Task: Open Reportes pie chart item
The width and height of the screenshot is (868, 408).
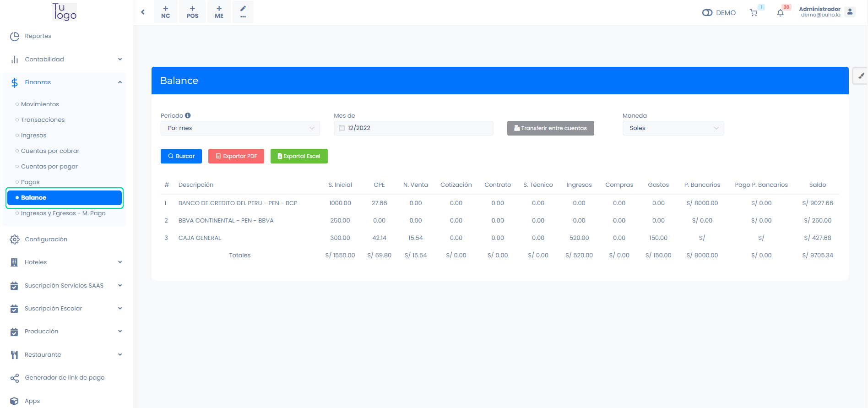Action: click(x=38, y=36)
